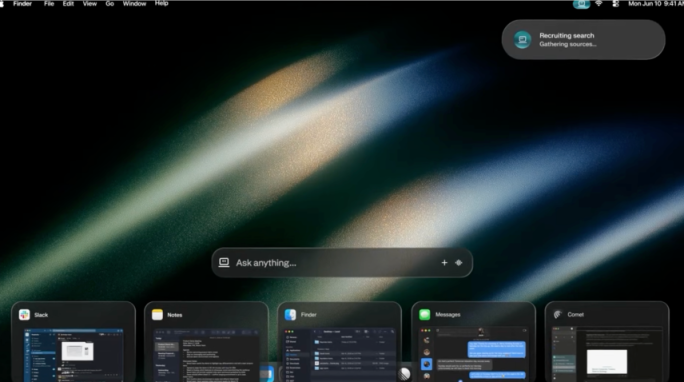Open the Finder window preview thumbnail
The width and height of the screenshot is (684, 382).
click(340, 355)
